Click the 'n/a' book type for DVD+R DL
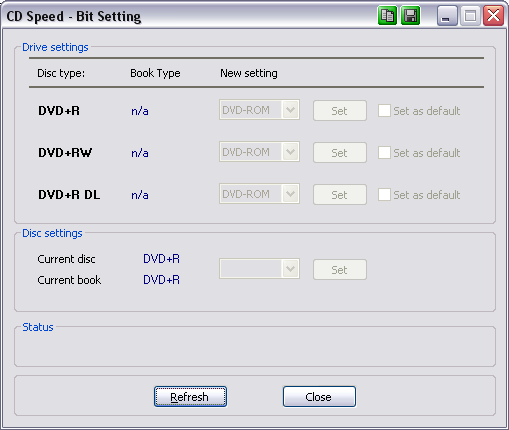The width and height of the screenshot is (509, 430). tap(140, 195)
